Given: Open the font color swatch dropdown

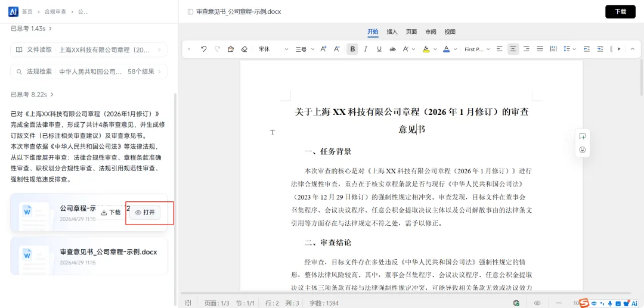Looking at the screenshot, I should pos(455,49).
